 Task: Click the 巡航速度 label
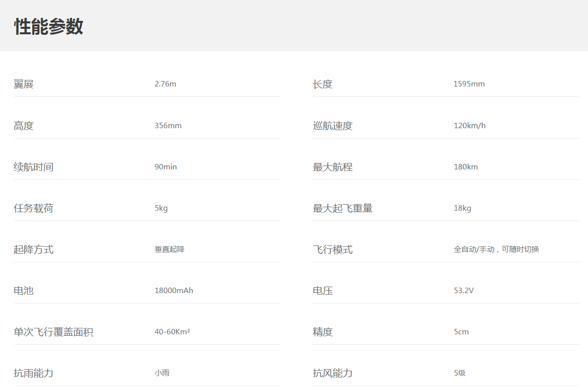(332, 126)
